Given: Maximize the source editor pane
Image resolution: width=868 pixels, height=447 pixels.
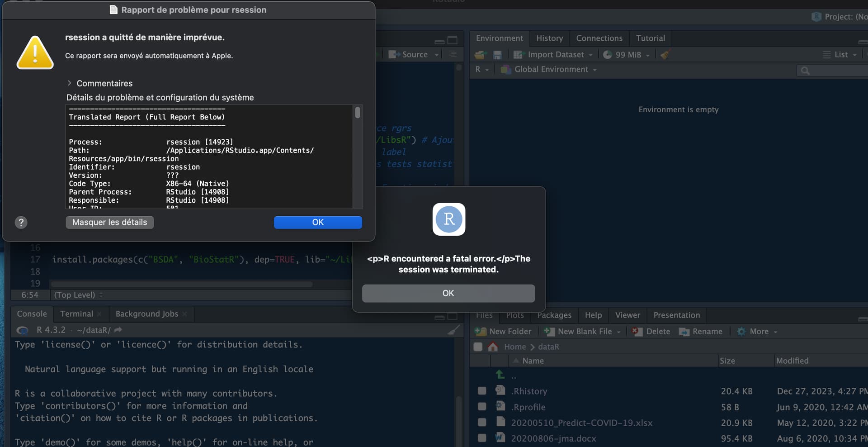Looking at the screenshot, I should pos(453,40).
